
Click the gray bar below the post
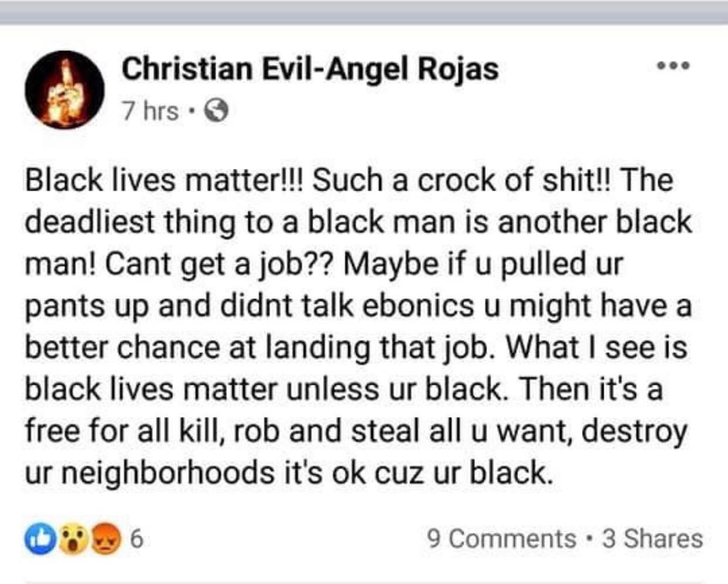click(x=364, y=578)
